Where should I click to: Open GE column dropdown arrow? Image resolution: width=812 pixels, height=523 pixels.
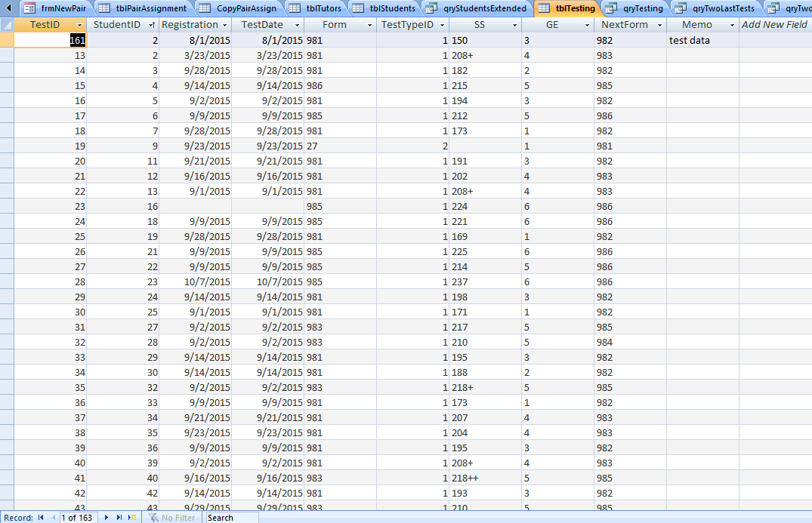pyautogui.click(x=587, y=25)
